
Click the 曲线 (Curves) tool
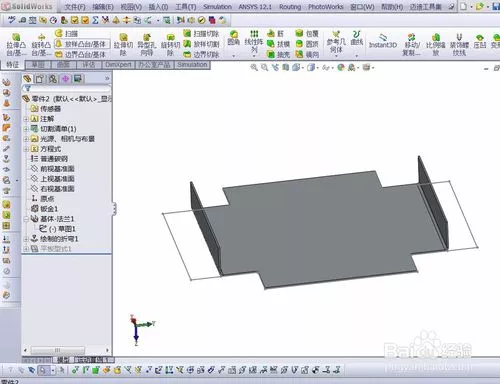click(x=357, y=38)
